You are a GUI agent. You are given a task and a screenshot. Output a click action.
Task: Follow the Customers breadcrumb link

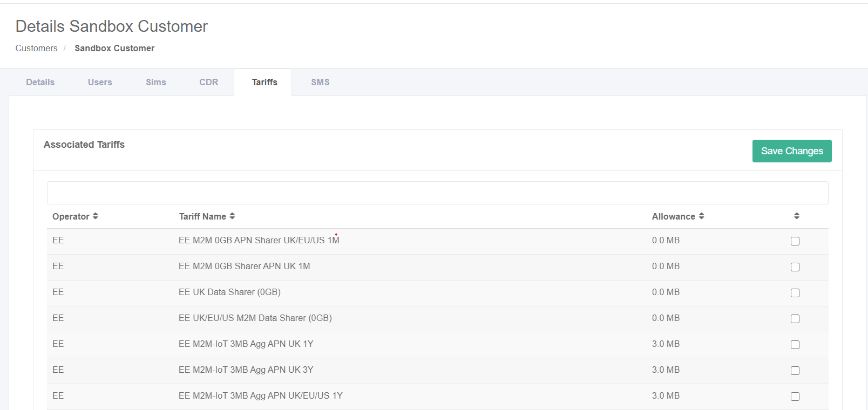(36, 48)
